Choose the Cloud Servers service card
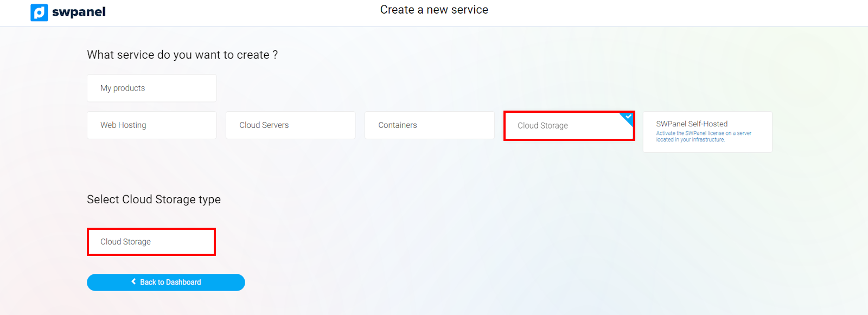This screenshot has width=868, height=315. (x=290, y=125)
